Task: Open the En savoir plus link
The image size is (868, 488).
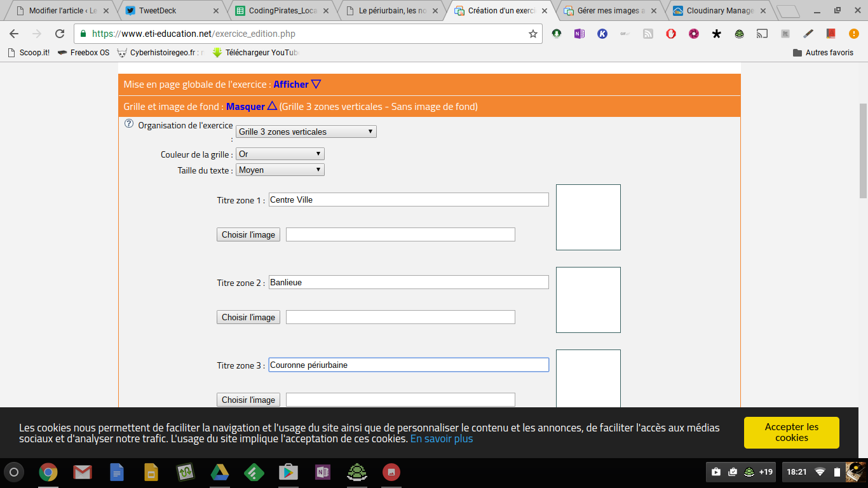Action: (441, 438)
